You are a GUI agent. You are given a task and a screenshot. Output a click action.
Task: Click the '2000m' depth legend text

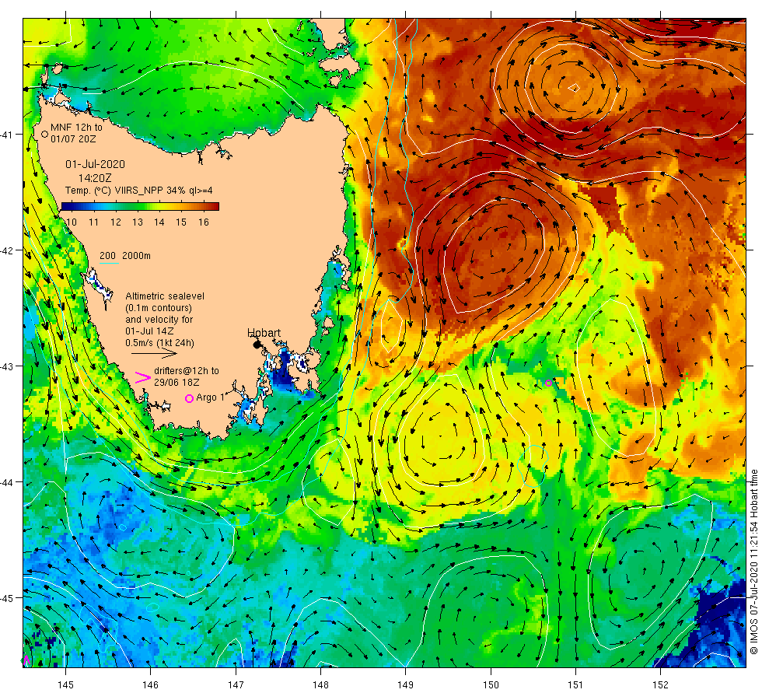point(137,256)
